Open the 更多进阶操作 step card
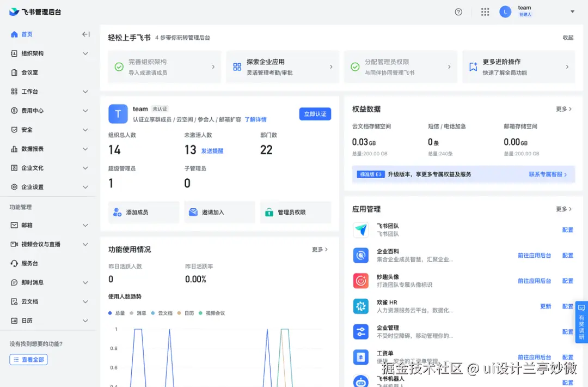 pyautogui.click(x=519, y=67)
